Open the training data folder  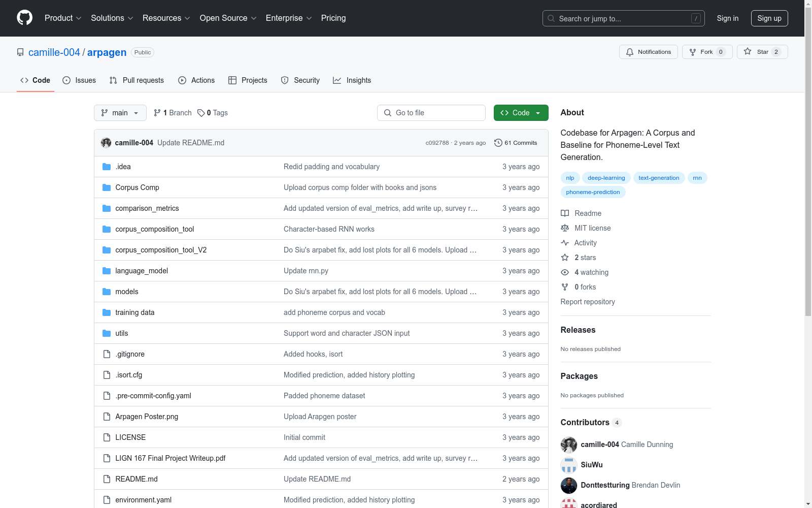[x=134, y=312]
